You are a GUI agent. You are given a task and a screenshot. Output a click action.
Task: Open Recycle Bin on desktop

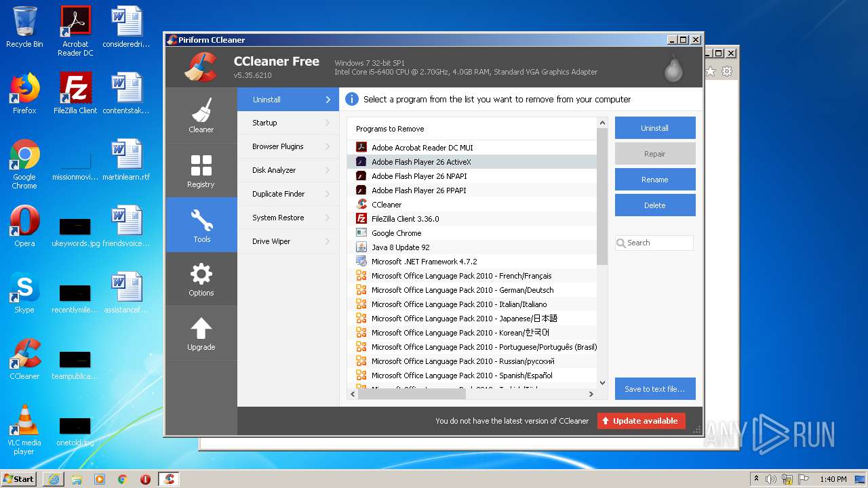click(24, 27)
